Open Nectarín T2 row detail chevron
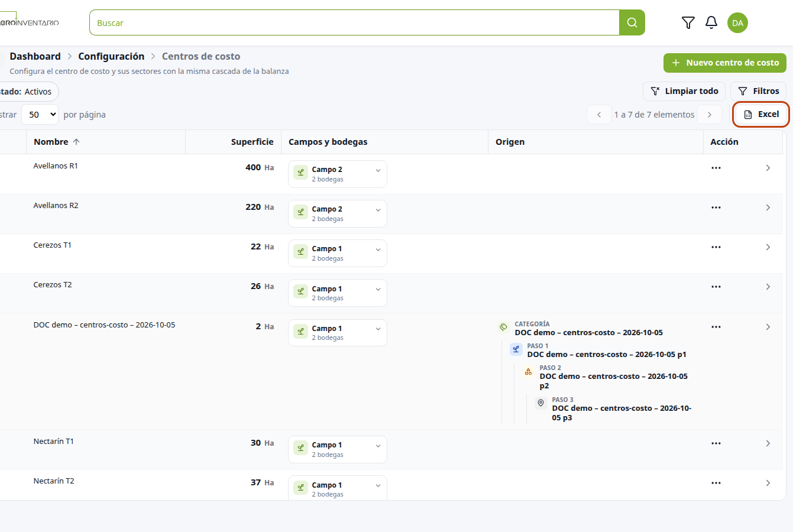Viewport: 793px width, 532px height. (x=768, y=483)
